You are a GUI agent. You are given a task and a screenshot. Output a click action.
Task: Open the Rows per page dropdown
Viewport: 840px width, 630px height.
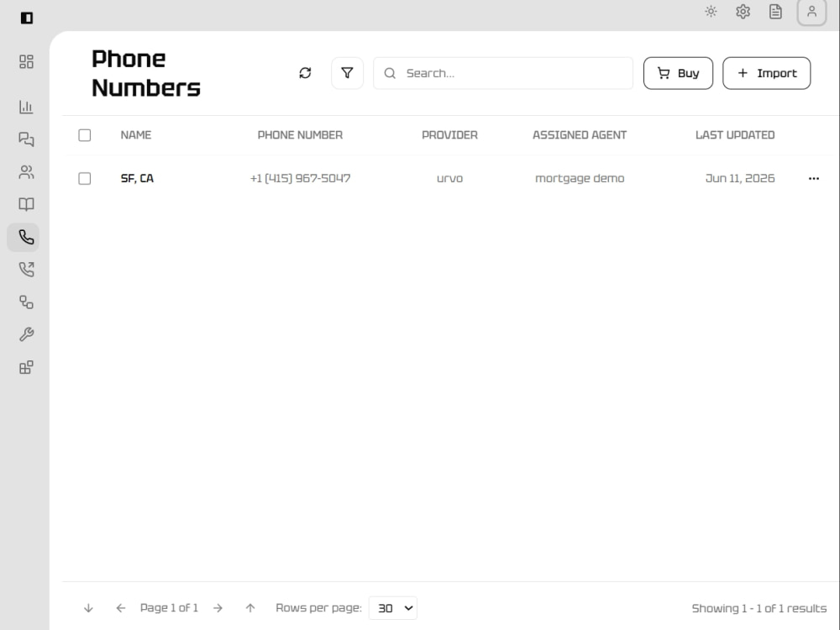click(392, 608)
